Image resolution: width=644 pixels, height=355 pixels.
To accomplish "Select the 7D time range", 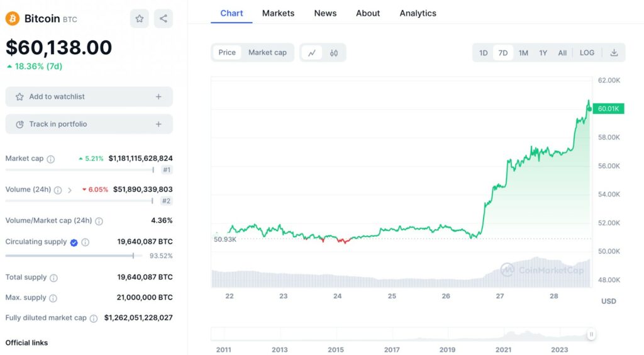I will pyautogui.click(x=503, y=53).
